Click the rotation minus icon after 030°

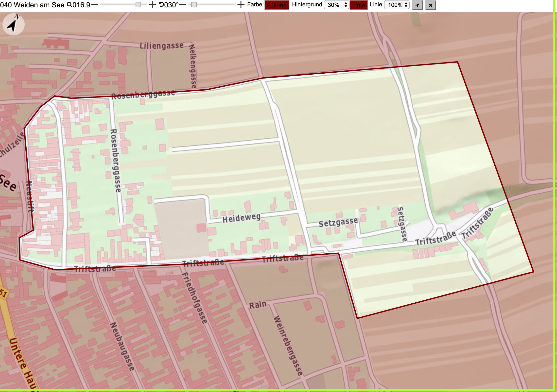click(x=182, y=5)
